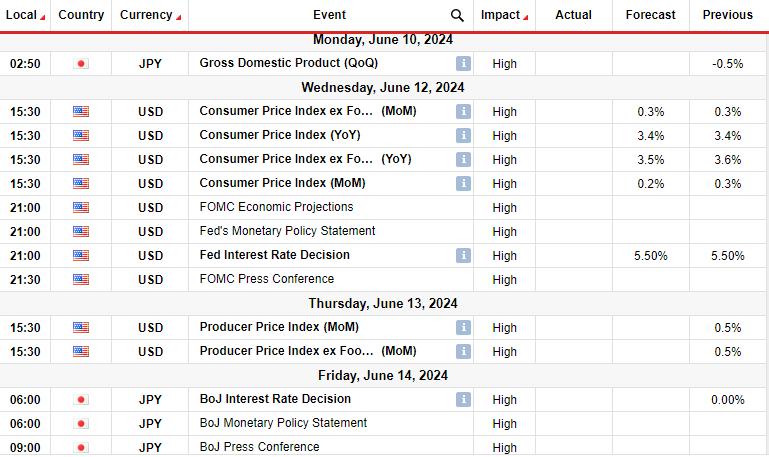Open Producer Price Index ex Food event
Viewport: 769px width, 457px height.
point(308,351)
